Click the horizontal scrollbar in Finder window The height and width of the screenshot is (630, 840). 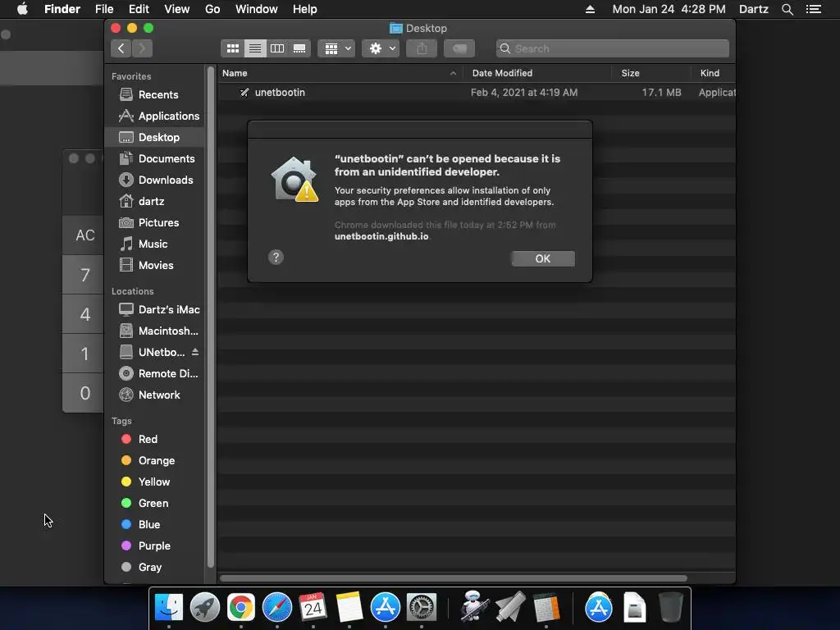point(453,578)
